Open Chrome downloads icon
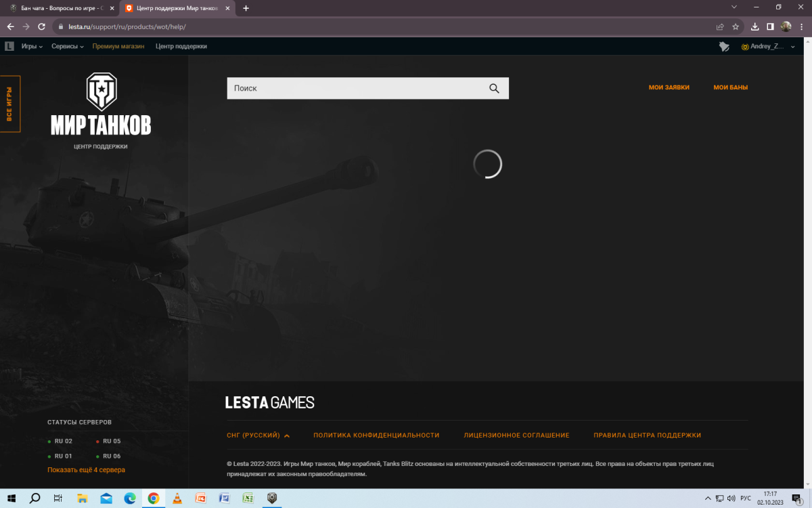Viewport: 812px width, 508px height. point(755,27)
